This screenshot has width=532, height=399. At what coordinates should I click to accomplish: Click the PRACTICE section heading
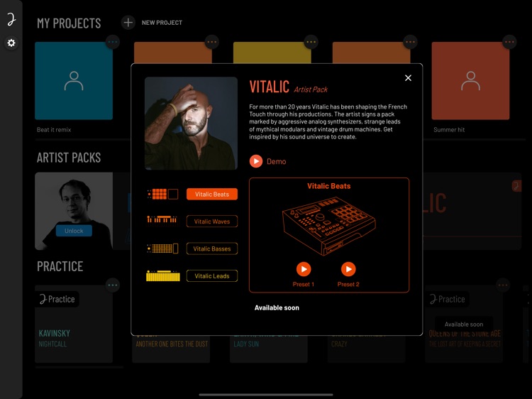[60, 266]
